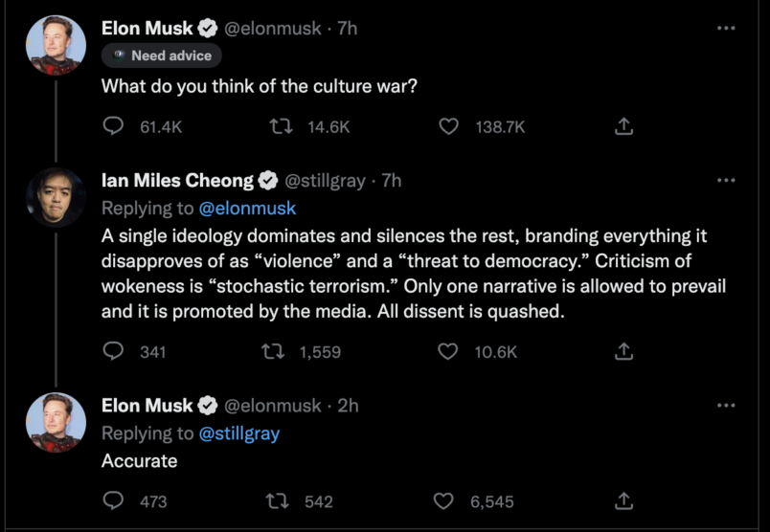This screenshot has width=770, height=532.
Task: Share the 'Accurate' tweet
Action: coord(623,500)
